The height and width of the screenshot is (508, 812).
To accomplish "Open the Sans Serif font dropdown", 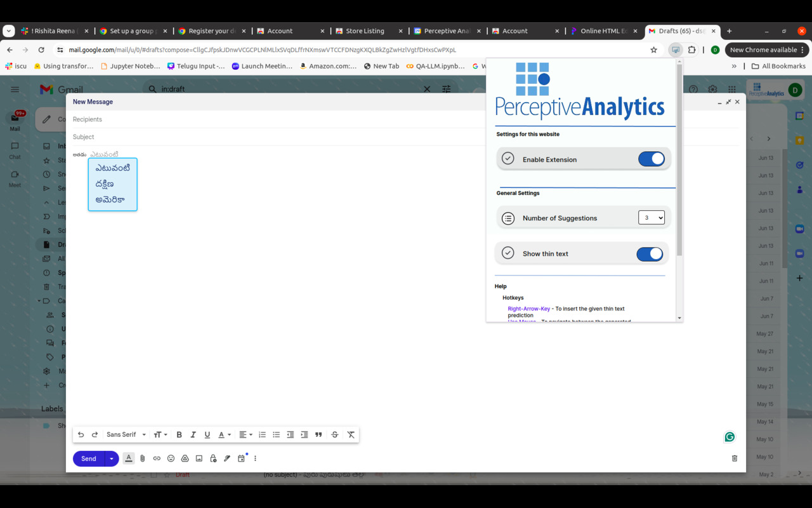I will pos(126,434).
